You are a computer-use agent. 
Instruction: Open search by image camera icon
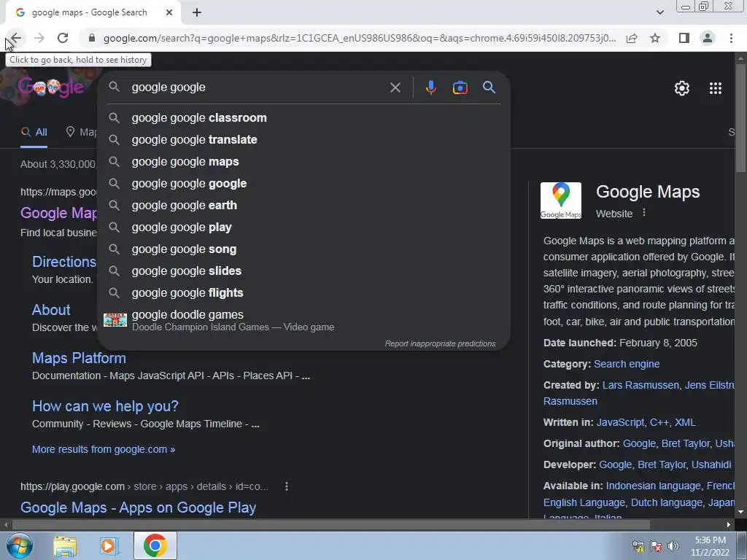[460, 87]
